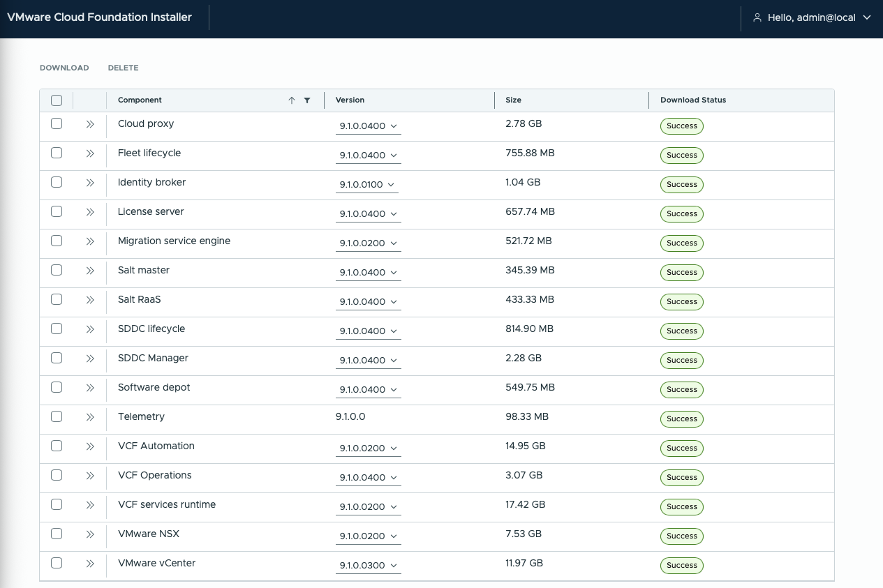Expand details for Salt RaaS row

pyautogui.click(x=90, y=300)
